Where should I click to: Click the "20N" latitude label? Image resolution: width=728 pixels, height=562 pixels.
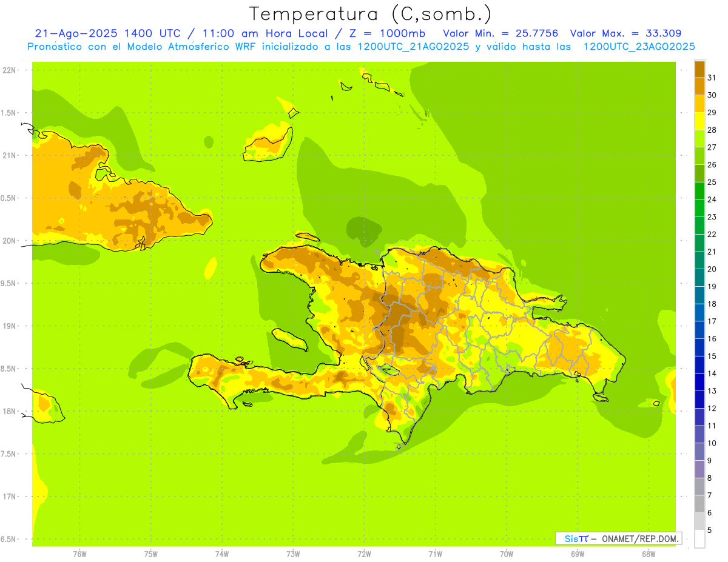tap(9, 241)
